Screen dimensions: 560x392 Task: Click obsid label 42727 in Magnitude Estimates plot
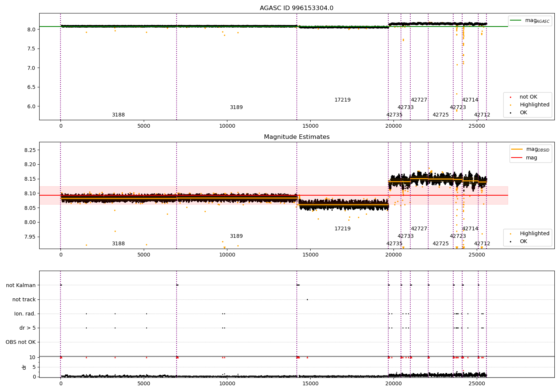pyautogui.click(x=419, y=229)
